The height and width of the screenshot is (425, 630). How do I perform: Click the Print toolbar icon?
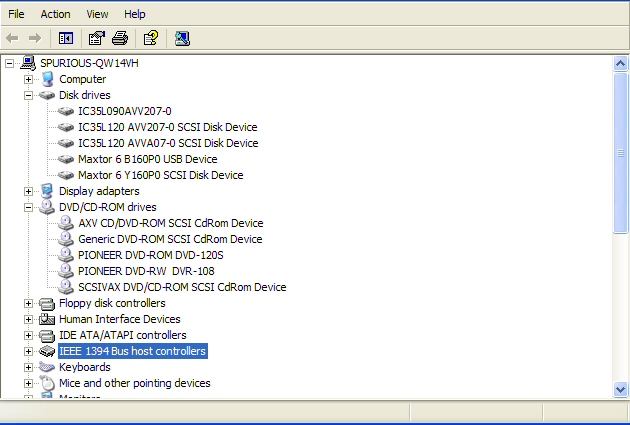pos(120,38)
